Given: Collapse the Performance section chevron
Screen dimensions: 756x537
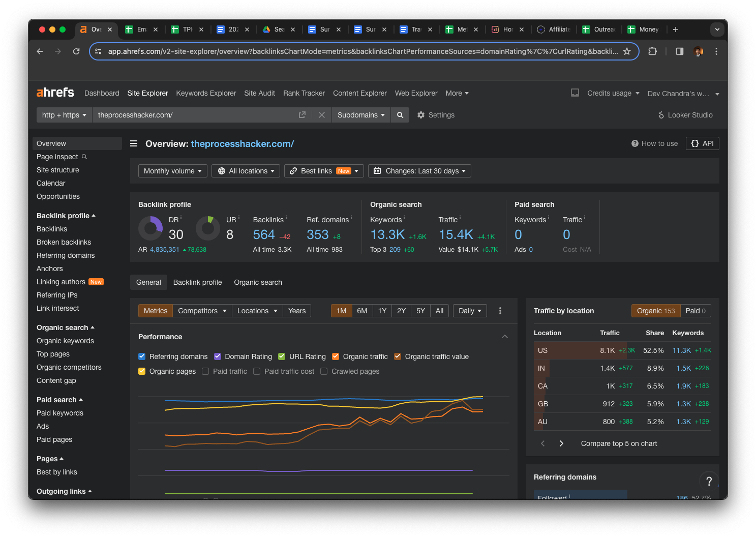Looking at the screenshot, I should click(x=505, y=337).
